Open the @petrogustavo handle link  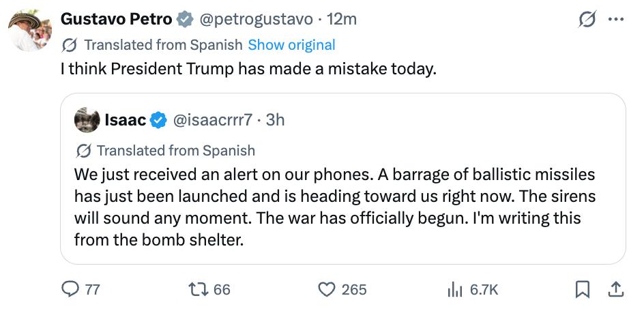255,20
